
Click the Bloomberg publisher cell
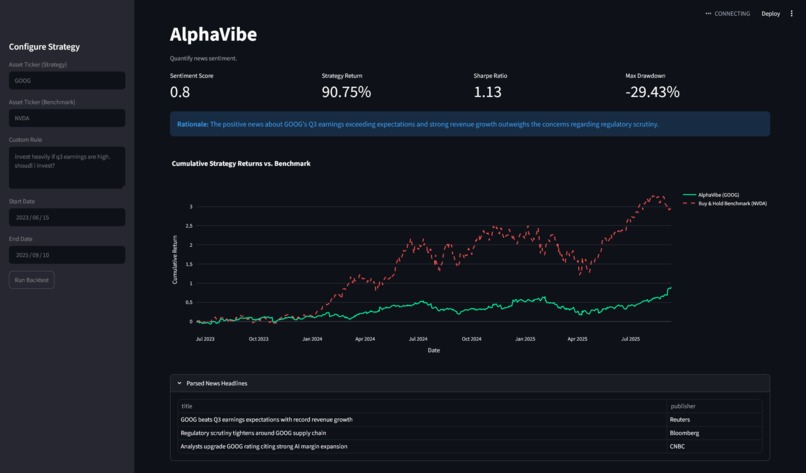point(714,433)
